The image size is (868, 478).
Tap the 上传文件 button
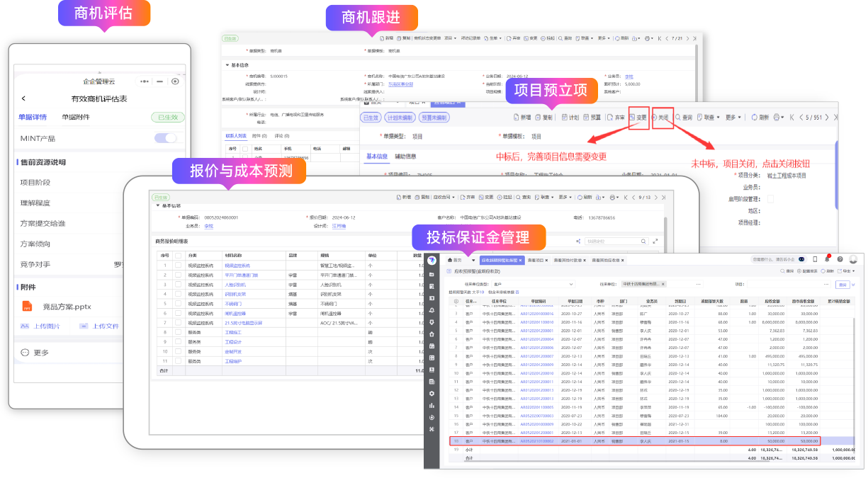(x=99, y=326)
